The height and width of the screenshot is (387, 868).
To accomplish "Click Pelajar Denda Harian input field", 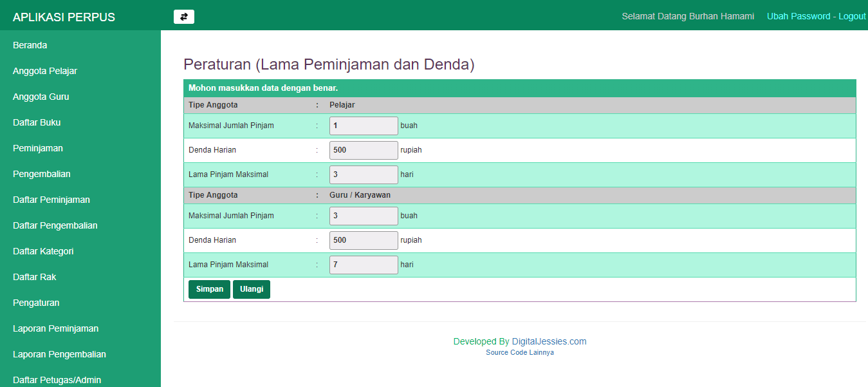I will 364,150.
